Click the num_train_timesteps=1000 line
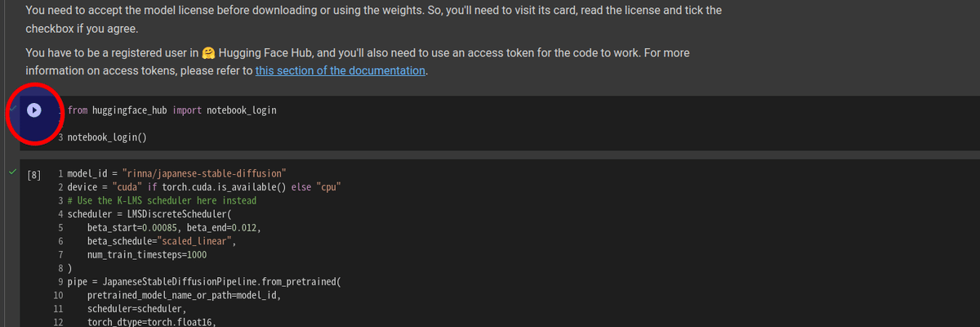 [x=147, y=254]
